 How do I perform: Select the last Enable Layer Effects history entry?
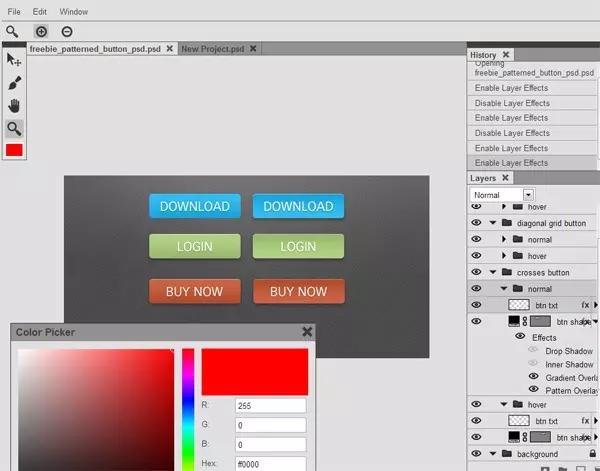click(532, 163)
